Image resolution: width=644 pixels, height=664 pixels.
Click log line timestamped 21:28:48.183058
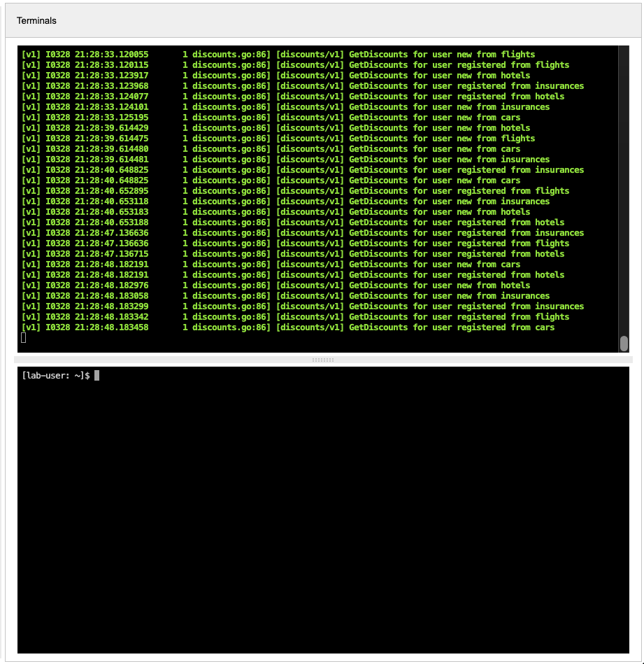point(285,296)
